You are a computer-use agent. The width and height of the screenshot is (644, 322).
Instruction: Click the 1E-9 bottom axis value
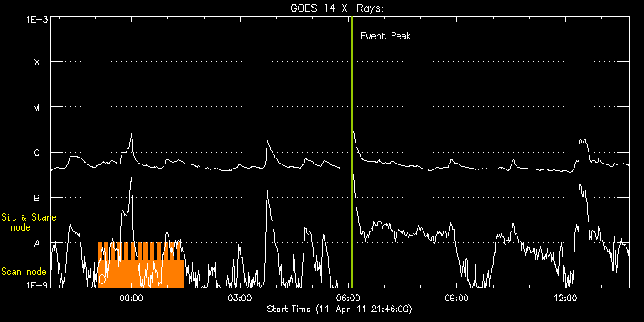(x=37, y=284)
